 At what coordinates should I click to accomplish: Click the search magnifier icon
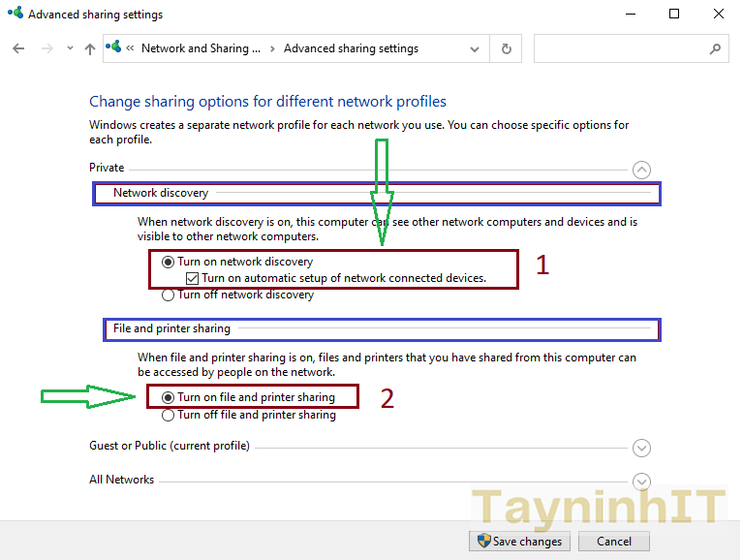tap(715, 48)
